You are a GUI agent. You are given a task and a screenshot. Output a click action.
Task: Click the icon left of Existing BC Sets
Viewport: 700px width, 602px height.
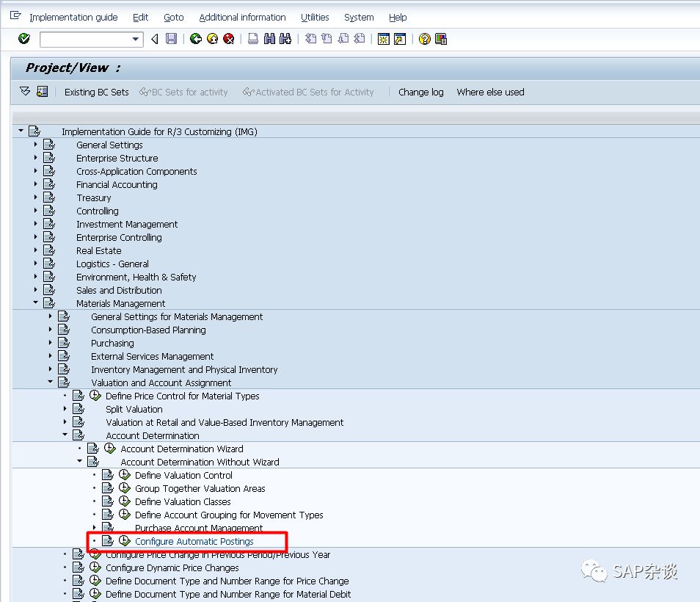tap(43, 92)
